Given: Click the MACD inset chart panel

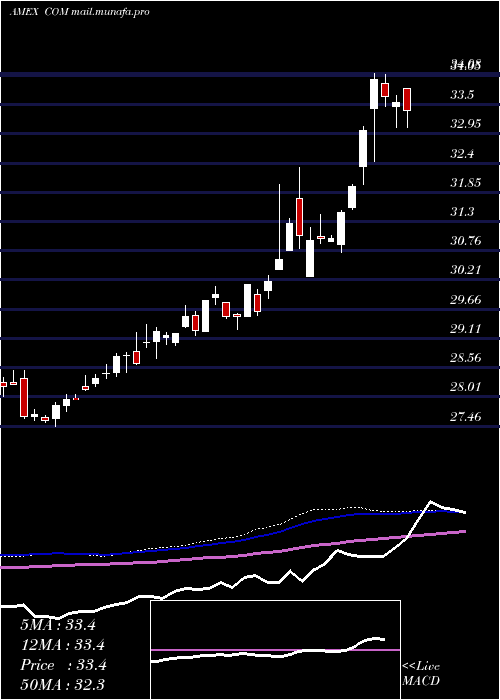Looking at the screenshot, I should click(x=275, y=650).
